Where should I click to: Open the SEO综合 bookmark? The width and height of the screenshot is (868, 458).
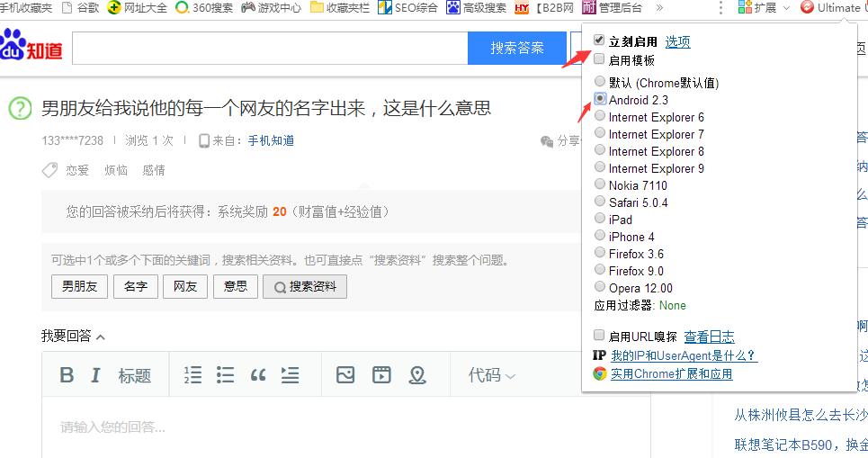[x=407, y=7]
